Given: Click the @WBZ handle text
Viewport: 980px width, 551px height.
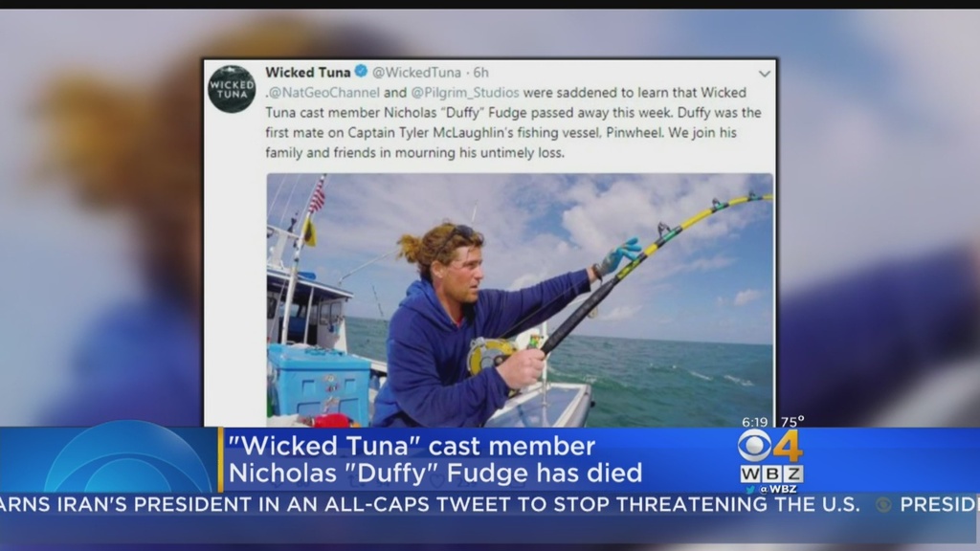Looking at the screenshot, I should [x=777, y=489].
